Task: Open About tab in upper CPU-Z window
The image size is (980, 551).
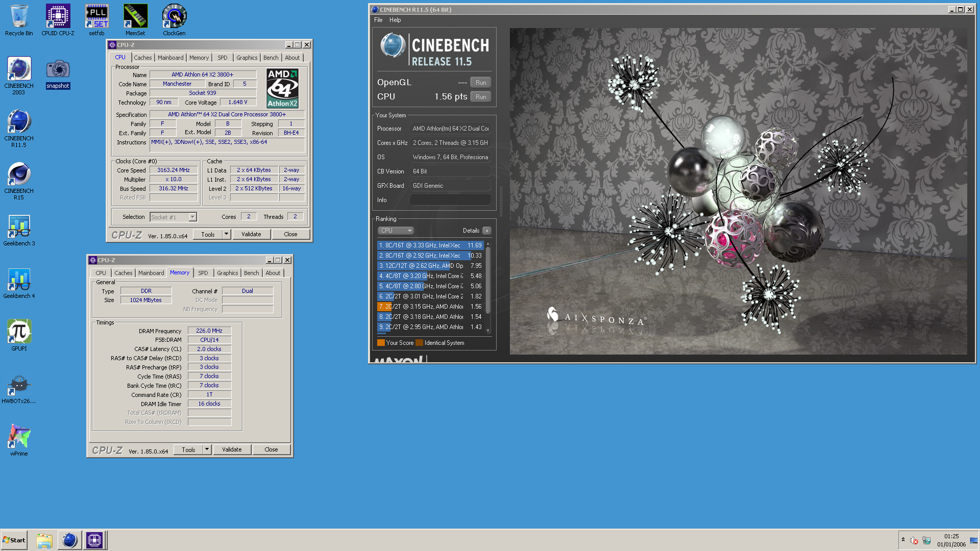Action: [292, 58]
